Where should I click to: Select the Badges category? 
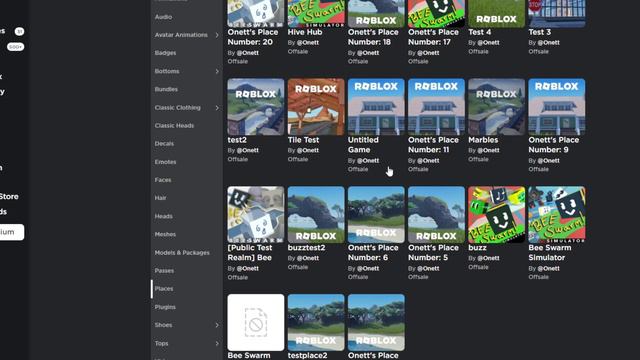pyautogui.click(x=165, y=53)
